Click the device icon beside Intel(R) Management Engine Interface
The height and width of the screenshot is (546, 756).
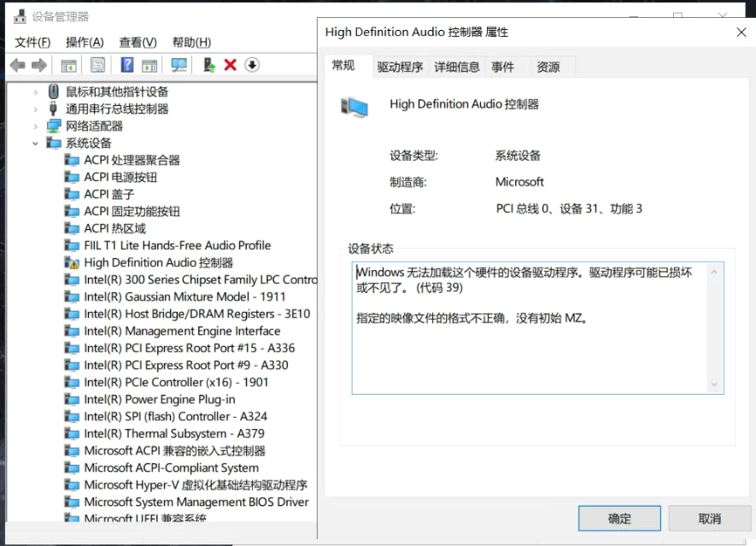pyautogui.click(x=72, y=332)
